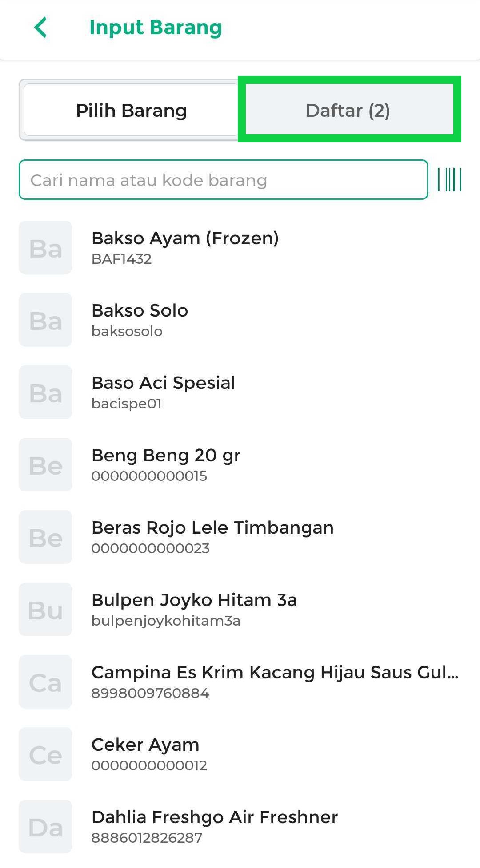Select Baso Aci Spesial from the list
The width and height of the screenshot is (480, 868).
pos(163,392)
